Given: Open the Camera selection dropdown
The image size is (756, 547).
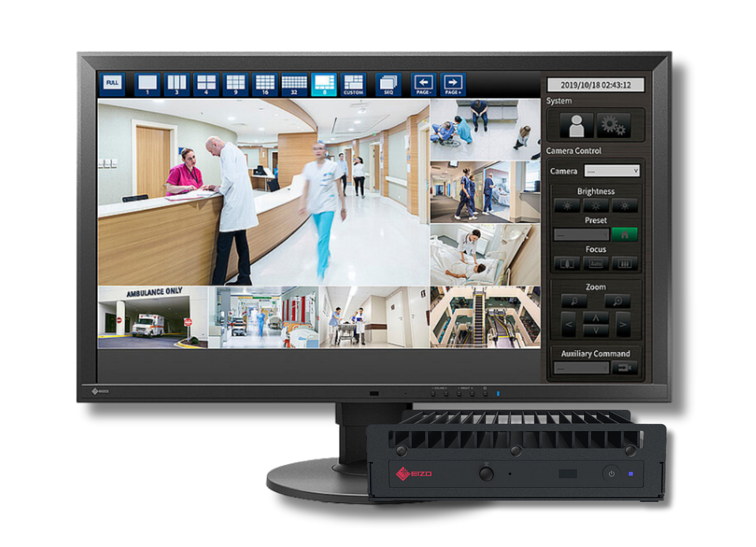Looking at the screenshot, I should pos(612,171).
